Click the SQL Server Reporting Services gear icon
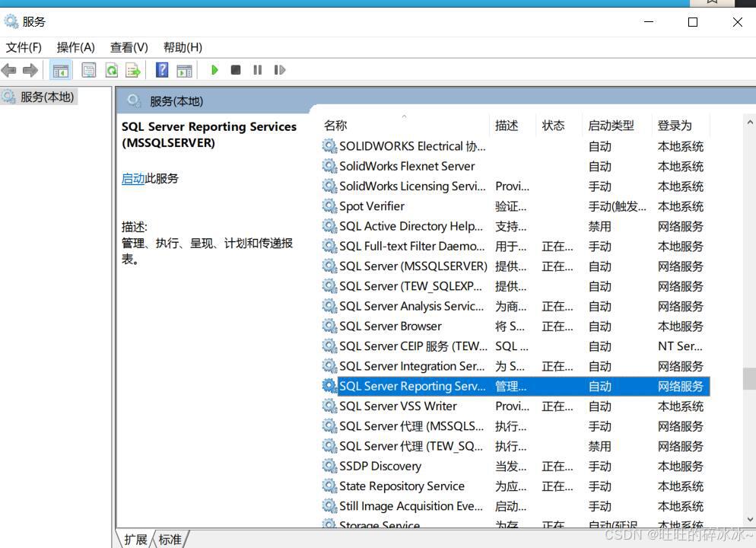The image size is (756, 548). coord(329,386)
